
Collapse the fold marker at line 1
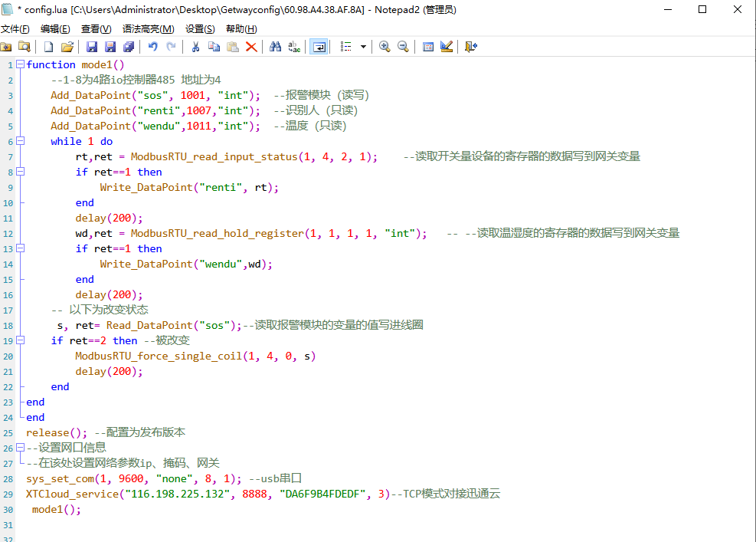pos(20,65)
